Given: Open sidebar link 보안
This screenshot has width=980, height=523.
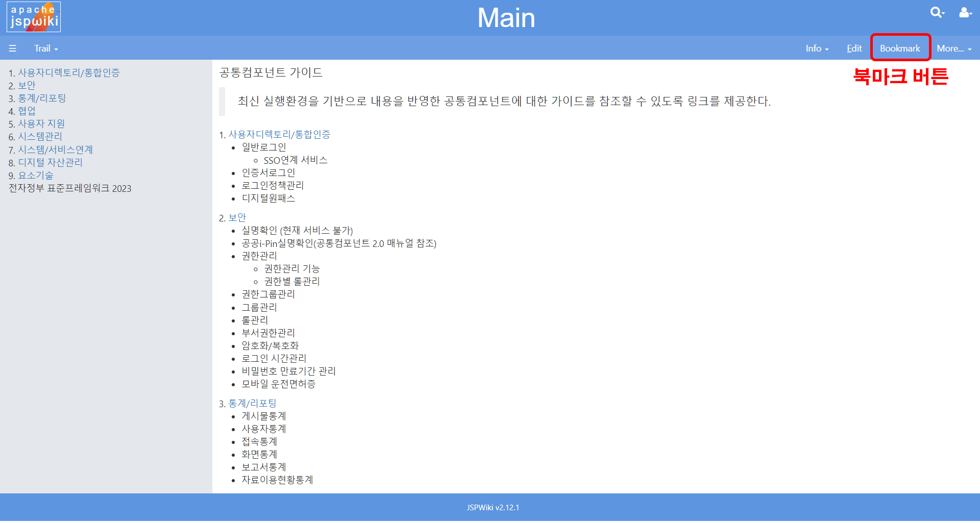Looking at the screenshot, I should coord(27,85).
